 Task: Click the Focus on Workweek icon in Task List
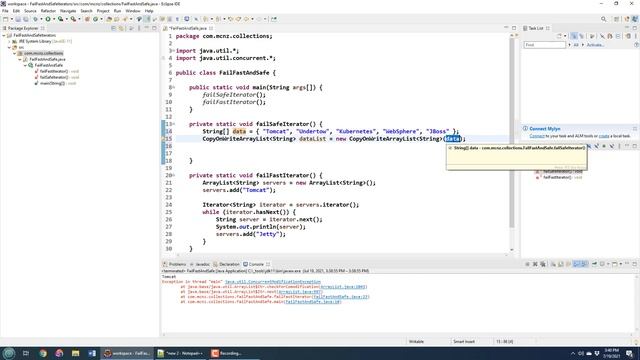592,36
